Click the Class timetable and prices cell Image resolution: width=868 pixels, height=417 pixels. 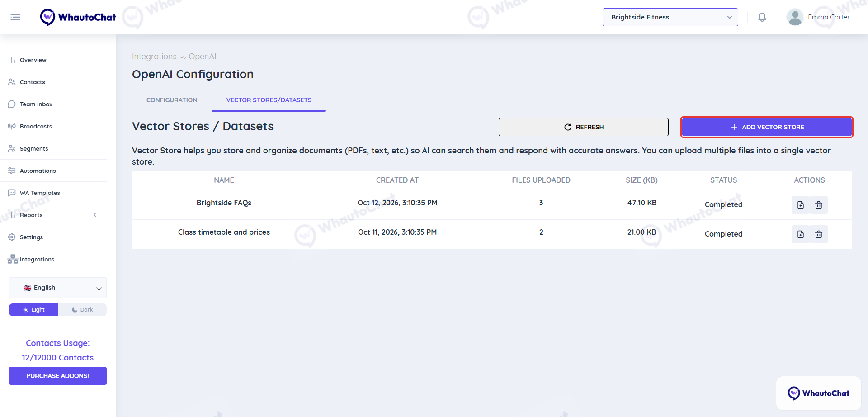pyautogui.click(x=224, y=232)
